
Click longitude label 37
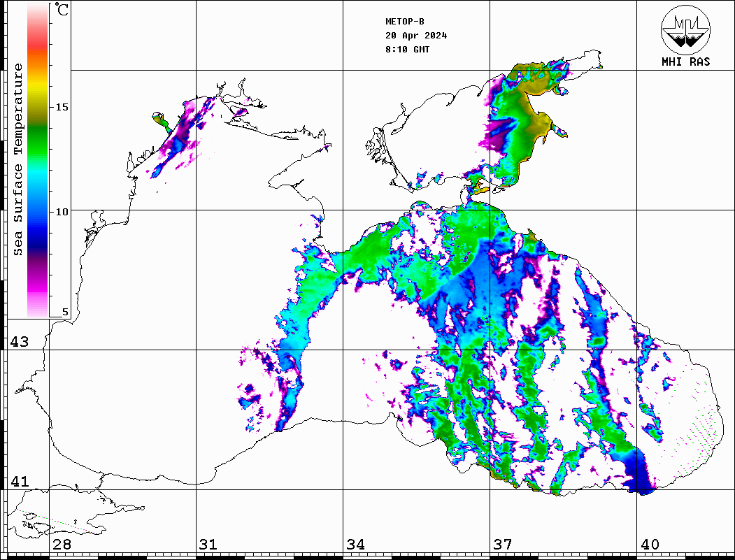503,545
